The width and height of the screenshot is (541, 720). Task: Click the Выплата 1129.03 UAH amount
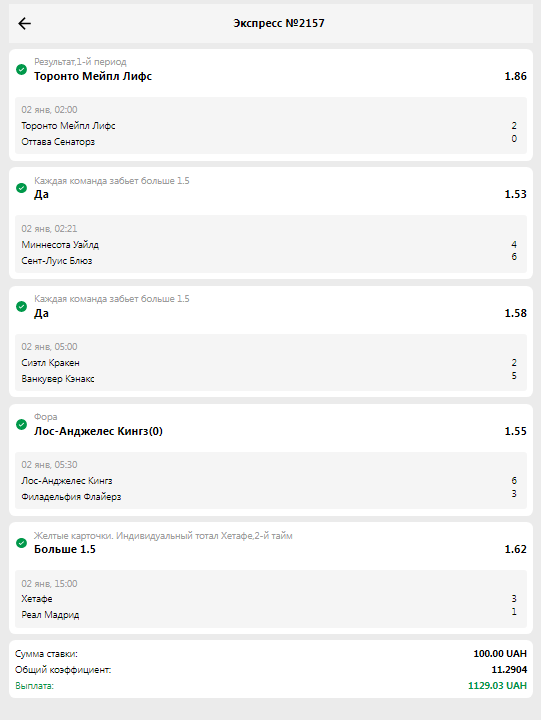click(x=497, y=686)
